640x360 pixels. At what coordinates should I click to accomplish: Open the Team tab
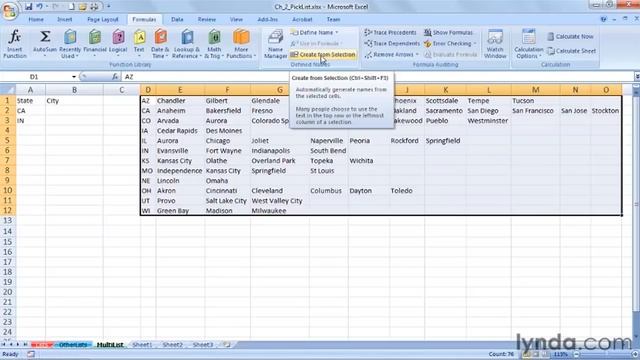[x=333, y=19]
